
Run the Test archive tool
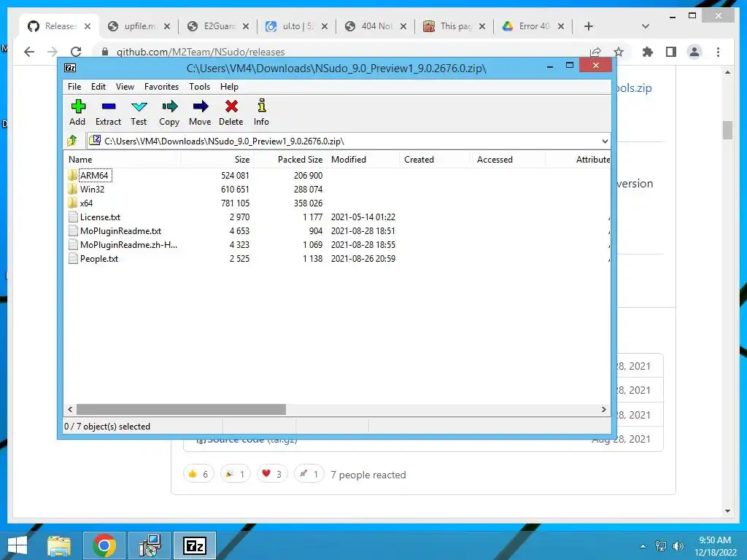click(139, 112)
